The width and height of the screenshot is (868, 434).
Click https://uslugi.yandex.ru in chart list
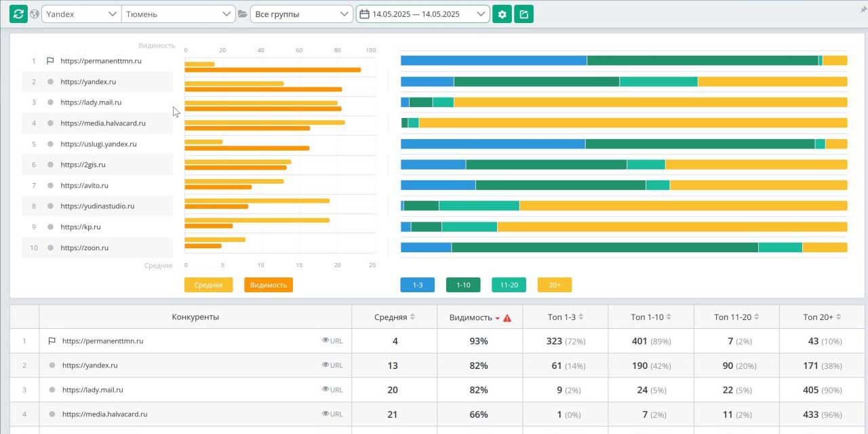coord(98,144)
